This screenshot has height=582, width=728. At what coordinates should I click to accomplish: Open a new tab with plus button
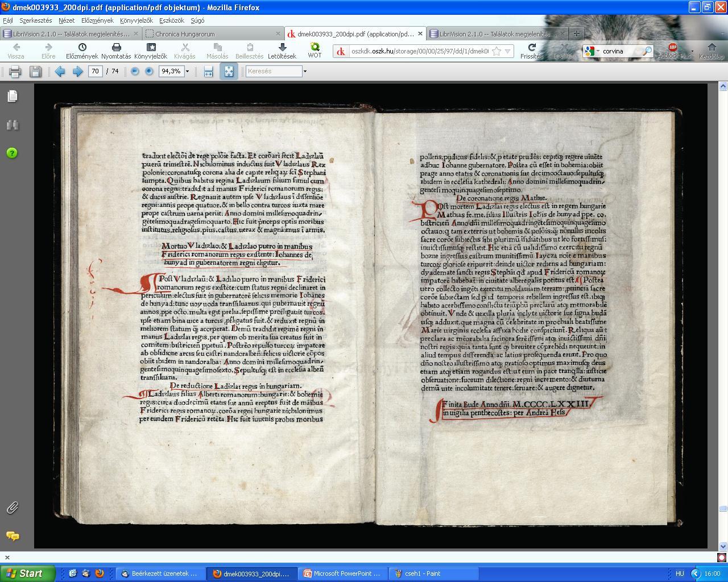pyautogui.click(x=576, y=34)
